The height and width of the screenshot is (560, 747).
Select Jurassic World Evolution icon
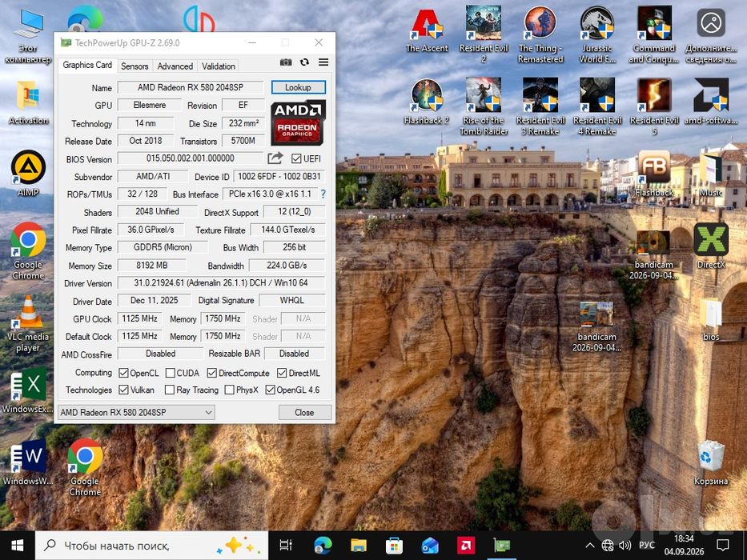coord(597,34)
